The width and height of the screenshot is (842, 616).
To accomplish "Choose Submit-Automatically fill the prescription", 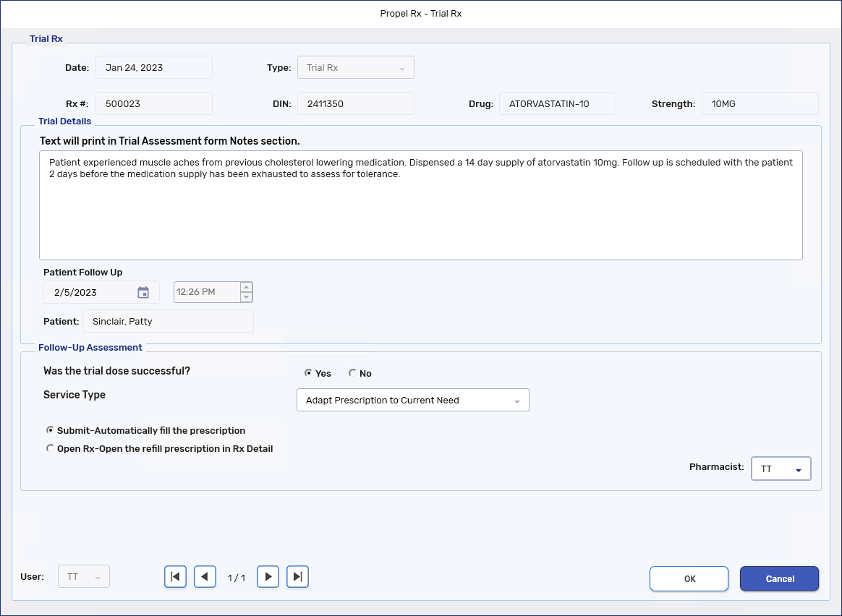I will pyautogui.click(x=50, y=430).
